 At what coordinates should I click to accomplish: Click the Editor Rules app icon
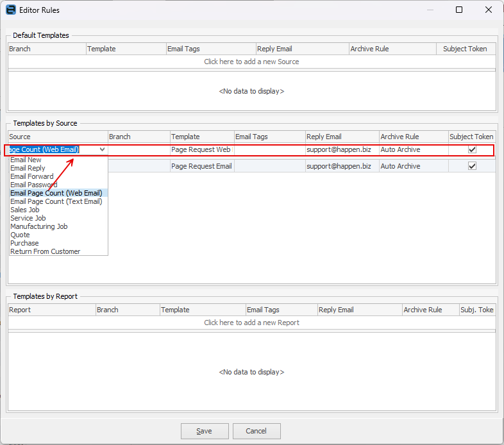(11, 10)
